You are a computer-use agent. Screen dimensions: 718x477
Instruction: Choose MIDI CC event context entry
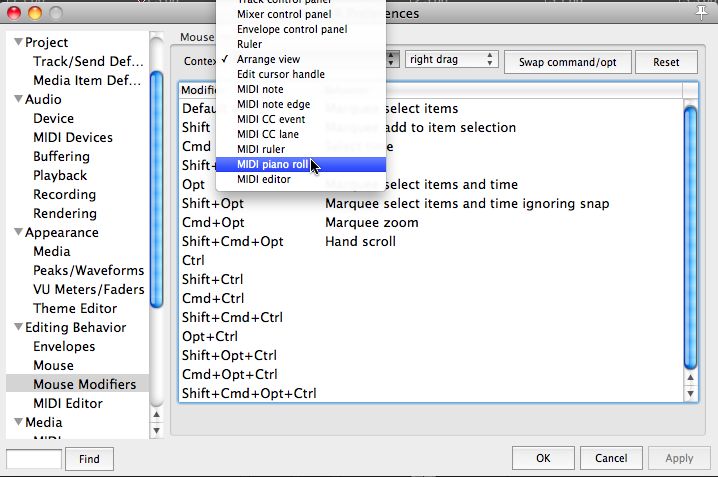click(x=300, y=119)
